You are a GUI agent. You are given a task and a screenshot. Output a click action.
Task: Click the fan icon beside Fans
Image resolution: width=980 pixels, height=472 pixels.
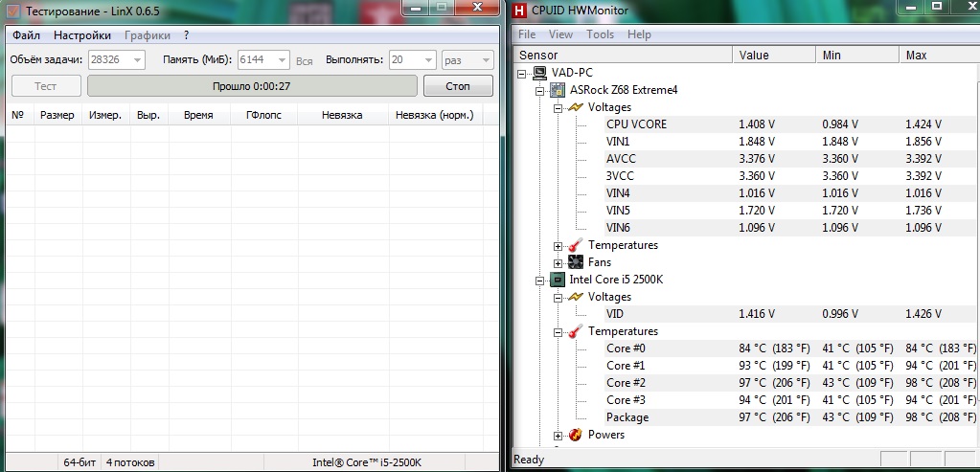pos(576,262)
